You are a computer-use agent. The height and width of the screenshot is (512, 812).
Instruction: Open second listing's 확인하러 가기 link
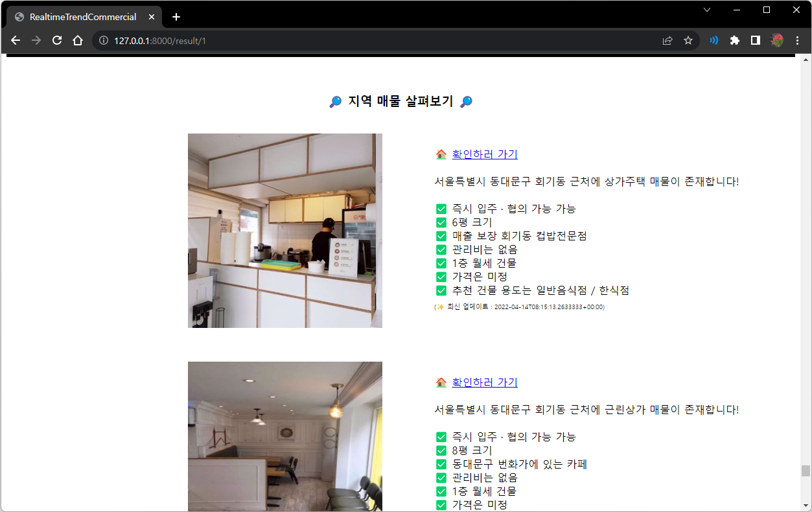(x=485, y=382)
